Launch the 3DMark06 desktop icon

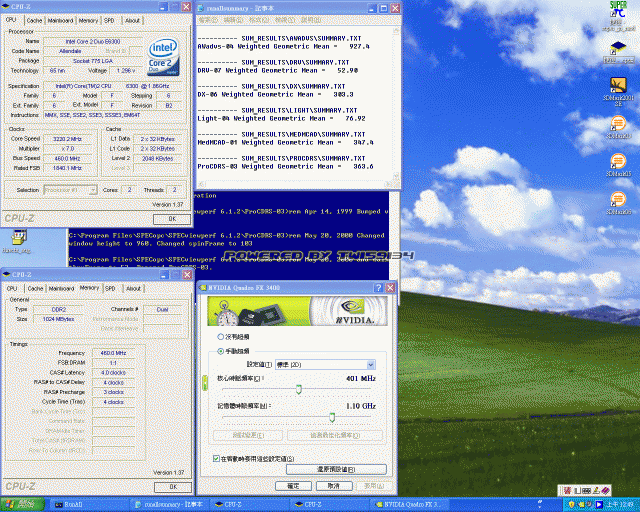pos(618,203)
